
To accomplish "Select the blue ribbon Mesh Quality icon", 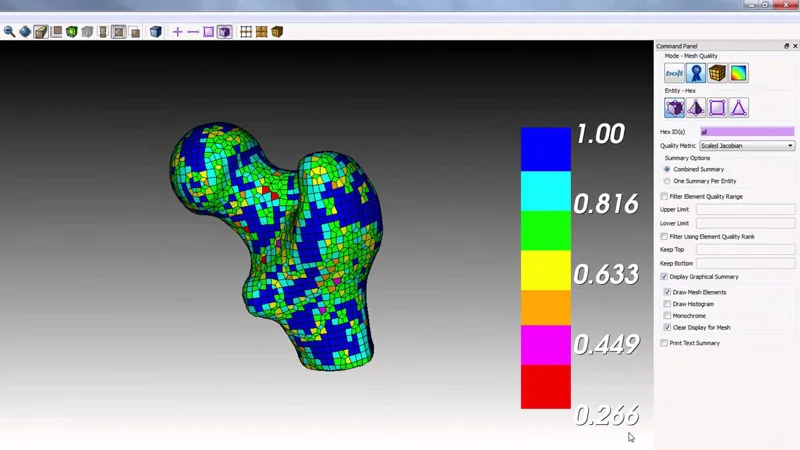I will pyautogui.click(x=695, y=73).
